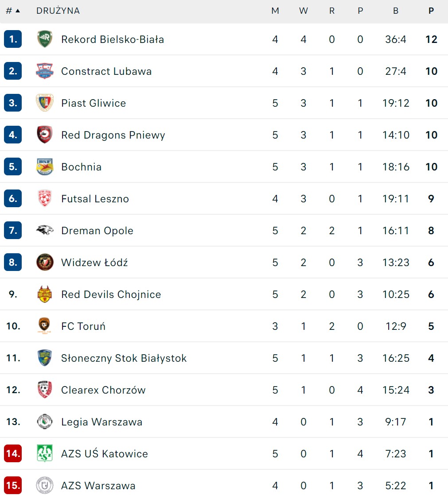448x495 pixels.
Task: Click the Widzew Łódź club crest
Action: click(45, 263)
